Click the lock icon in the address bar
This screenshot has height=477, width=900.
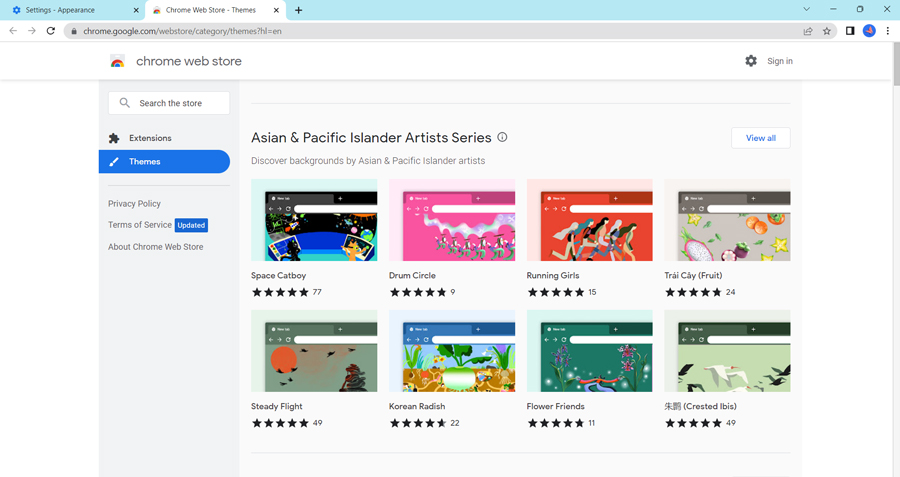[73, 32]
